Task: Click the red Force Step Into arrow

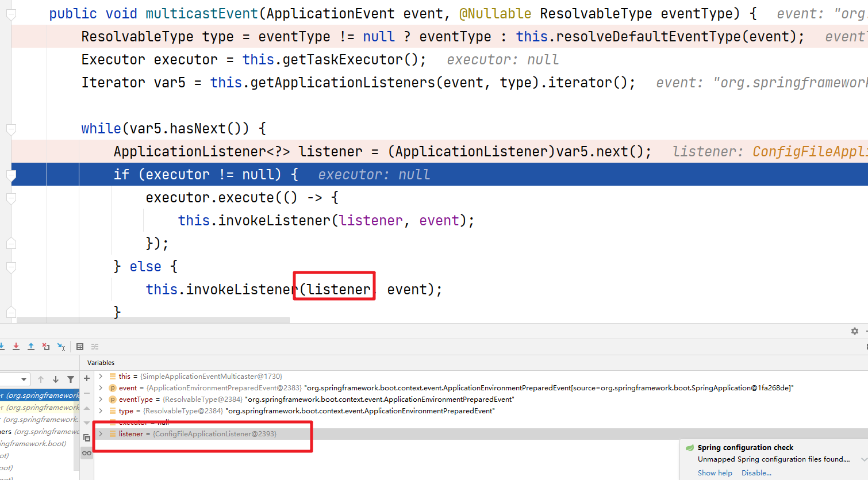Action: 16,347
